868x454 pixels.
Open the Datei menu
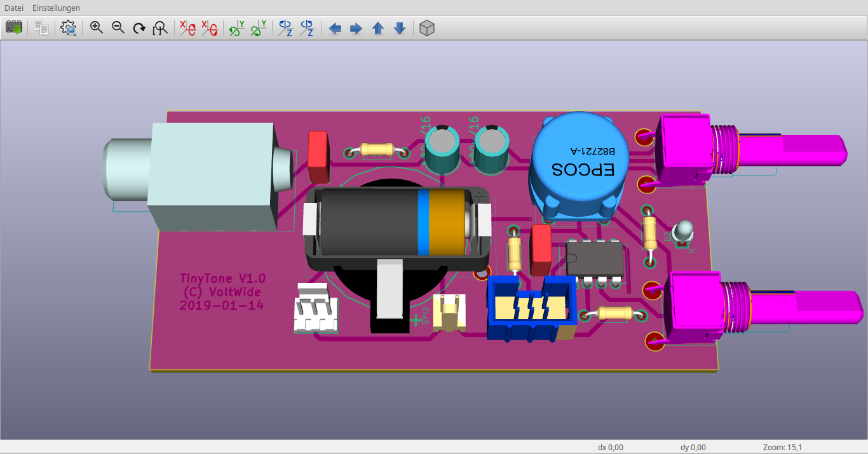click(x=14, y=8)
